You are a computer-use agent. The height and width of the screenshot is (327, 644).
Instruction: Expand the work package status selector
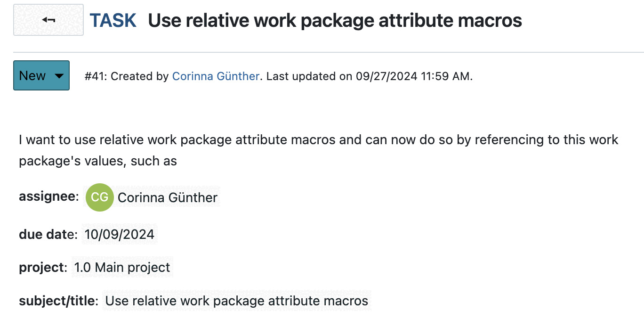tap(41, 75)
